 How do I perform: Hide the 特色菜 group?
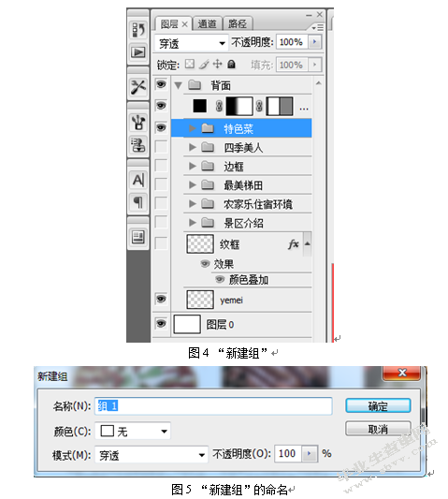(x=161, y=127)
